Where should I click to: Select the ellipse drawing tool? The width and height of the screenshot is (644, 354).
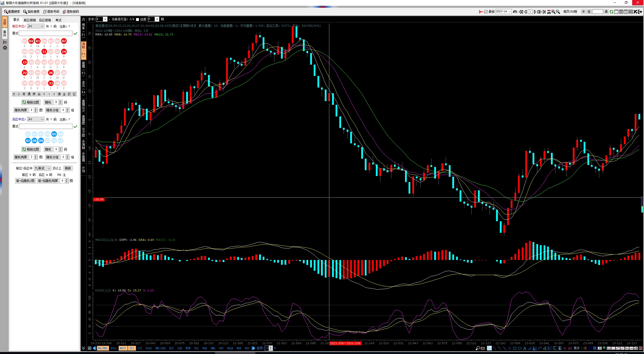point(520,348)
